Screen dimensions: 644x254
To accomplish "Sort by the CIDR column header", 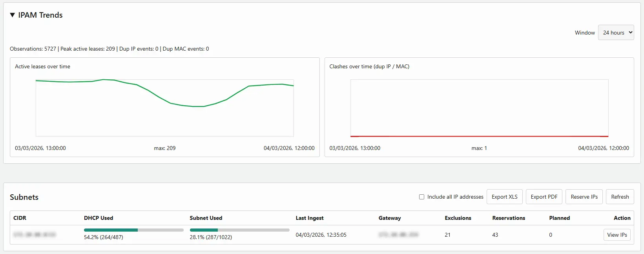I will tap(20, 218).
